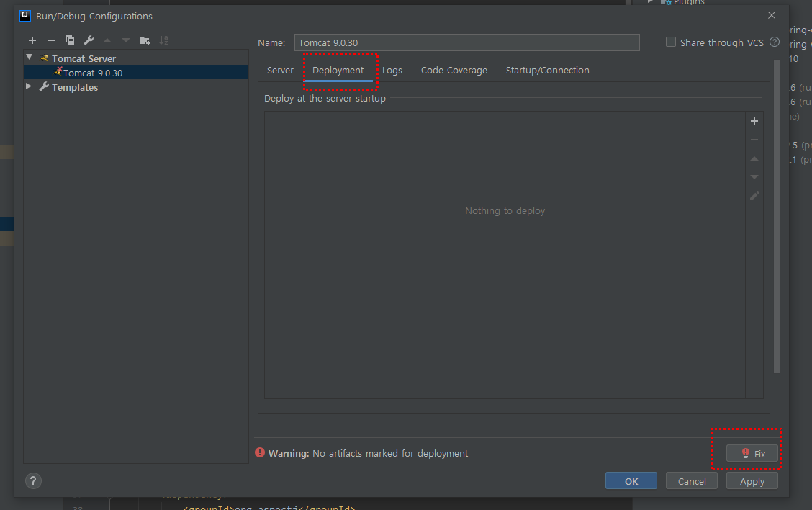
Task: Switch to the Startup/Connection tab
Action: pyautogui.click(x=547, y=71)
